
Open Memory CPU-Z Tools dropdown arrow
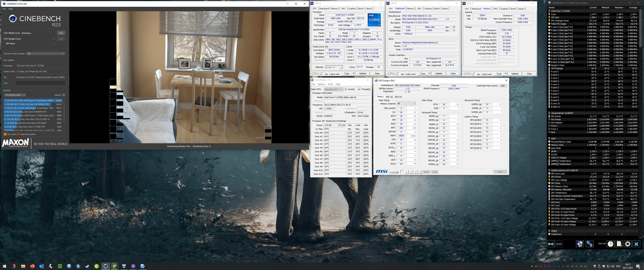(505, 74)
